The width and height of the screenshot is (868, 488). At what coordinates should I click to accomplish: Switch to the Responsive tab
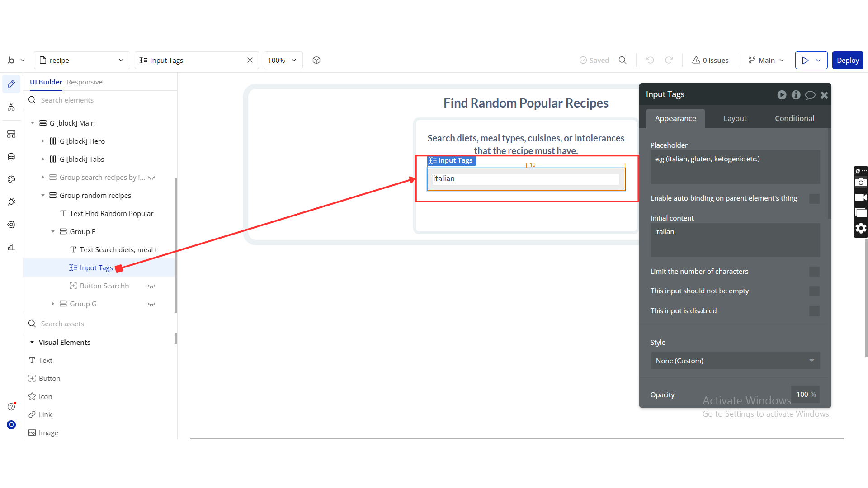(85, 82)
